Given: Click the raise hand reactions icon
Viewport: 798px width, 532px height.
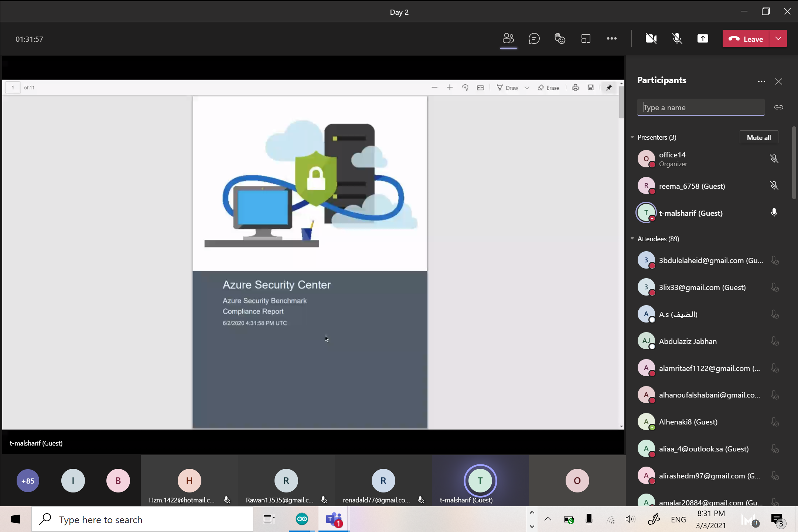Looking at the screenshot, I should pyautogui.click(x=560, y=39).
